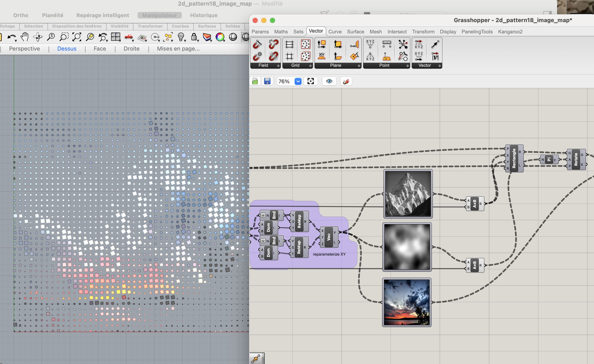Click the mountain image sampler thumbnail
594x364 pixels.
click(x=408, y=193)
